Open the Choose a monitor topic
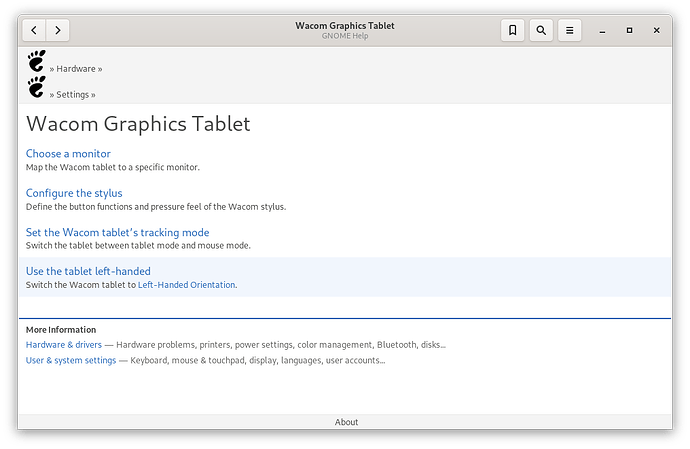Screen dimensions: 690x449 pyautogui.click(x=68, y=154)
